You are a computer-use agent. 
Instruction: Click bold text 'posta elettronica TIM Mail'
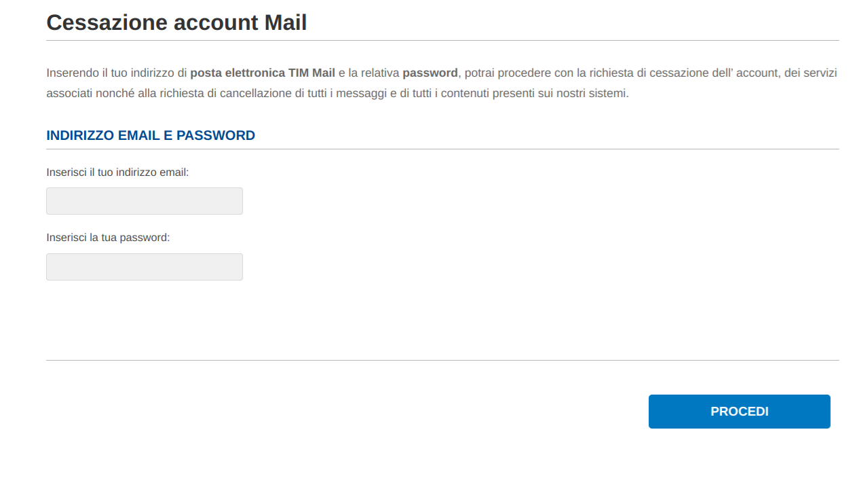(x=263, y=73)
